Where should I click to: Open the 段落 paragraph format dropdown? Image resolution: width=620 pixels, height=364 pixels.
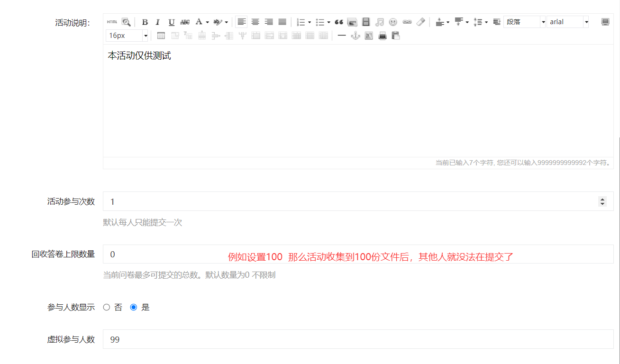(543, 22)
